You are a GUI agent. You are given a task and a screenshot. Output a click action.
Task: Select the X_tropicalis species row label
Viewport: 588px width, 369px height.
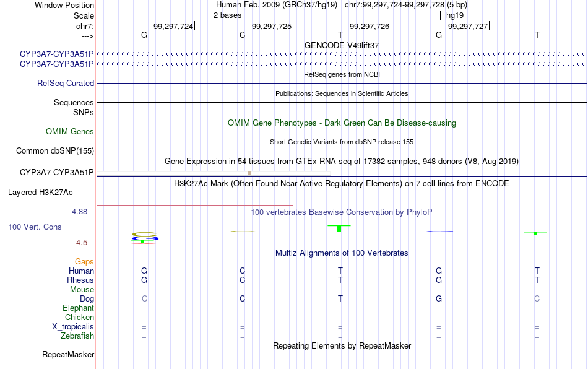pyautogui.click(x=73, y=327)
